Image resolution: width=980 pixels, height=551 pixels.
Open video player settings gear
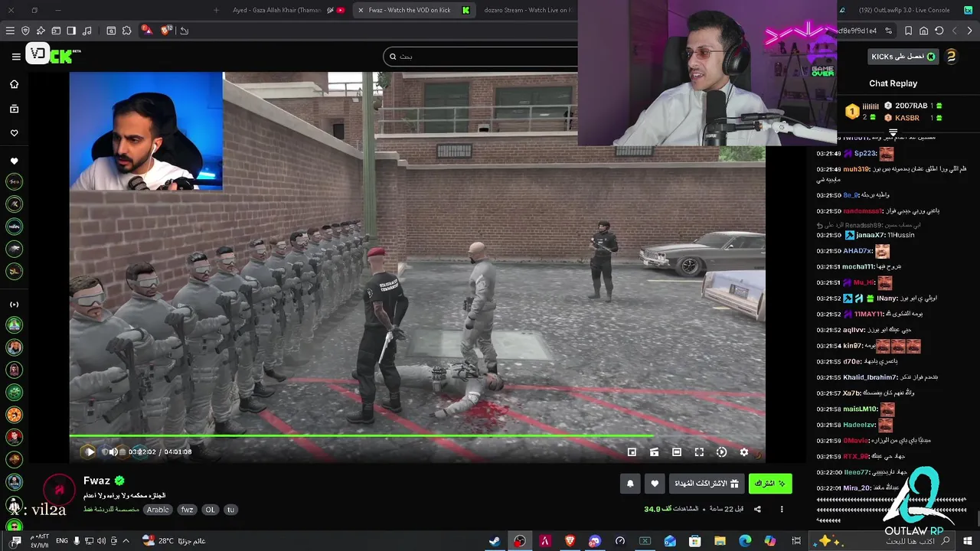[743, 452]
